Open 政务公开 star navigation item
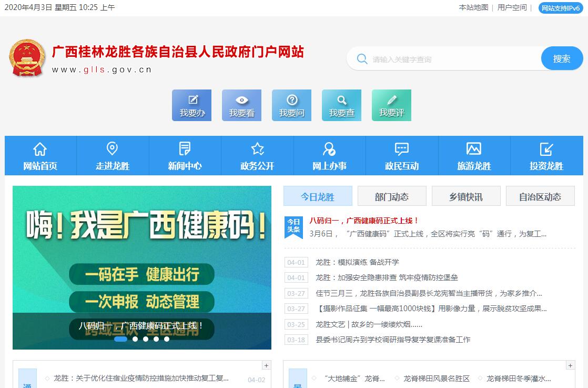Image resolution: width=588 pixels, height=388 pixels. pyautogui.click(x=257, y=155)
